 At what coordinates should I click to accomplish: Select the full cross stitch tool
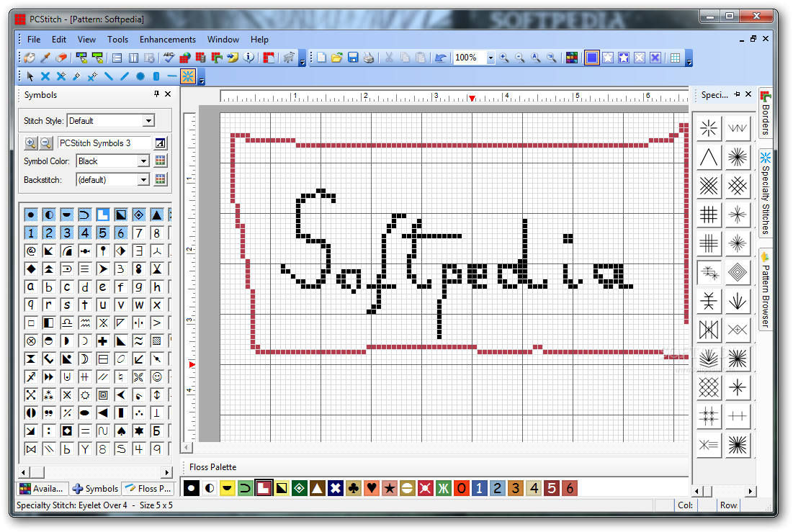pyautogui.click(x=45, y=76)
